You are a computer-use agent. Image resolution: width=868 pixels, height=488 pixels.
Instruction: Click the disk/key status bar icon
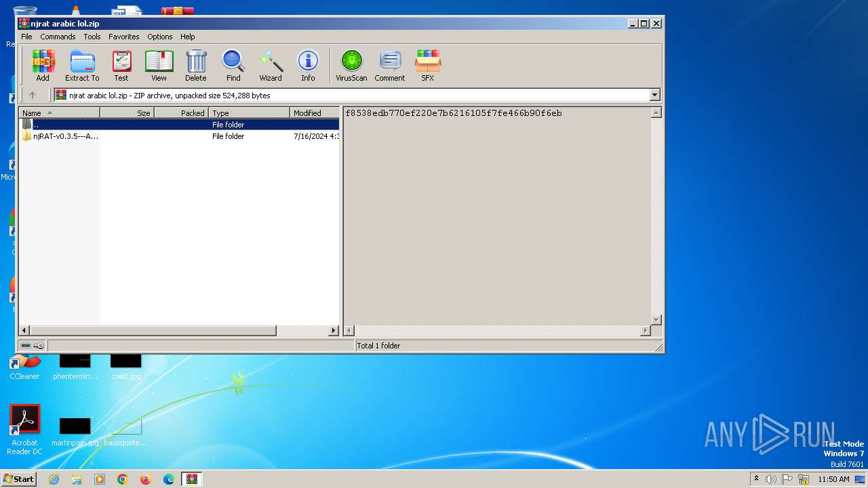[33, 346]
